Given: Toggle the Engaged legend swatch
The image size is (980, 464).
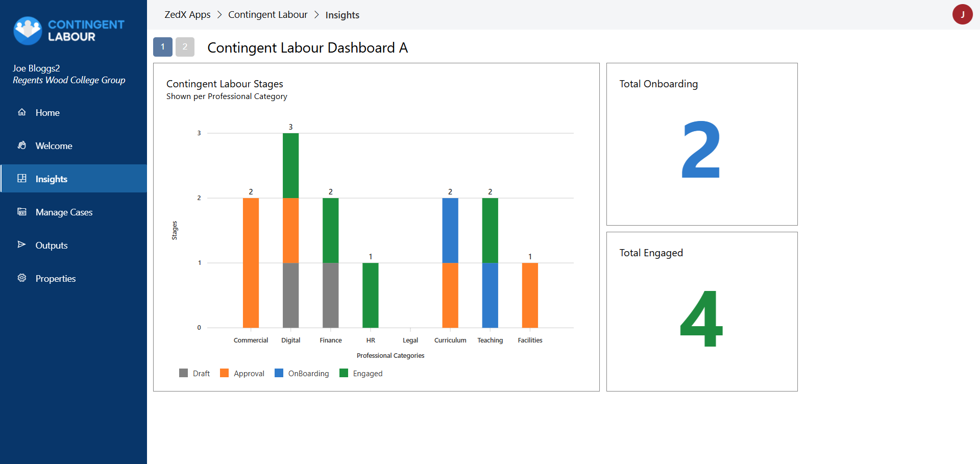Looking at the screenshot, I should (344, 373).
